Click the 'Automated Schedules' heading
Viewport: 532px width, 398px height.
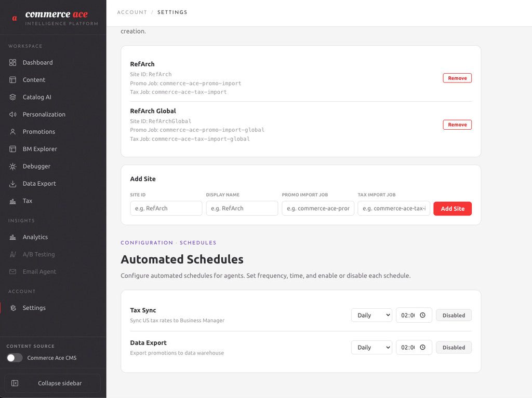pos(182,259)
